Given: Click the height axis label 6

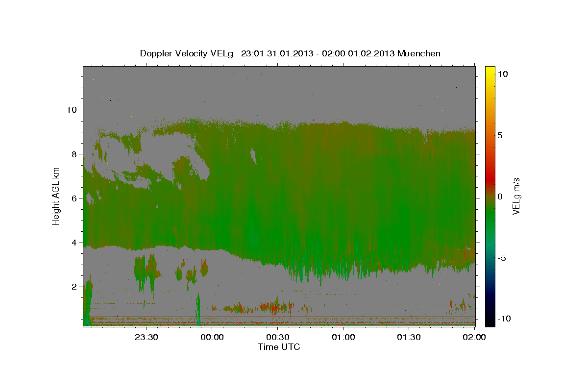Looking at the screenshot, I should click(x=73, y=198).
